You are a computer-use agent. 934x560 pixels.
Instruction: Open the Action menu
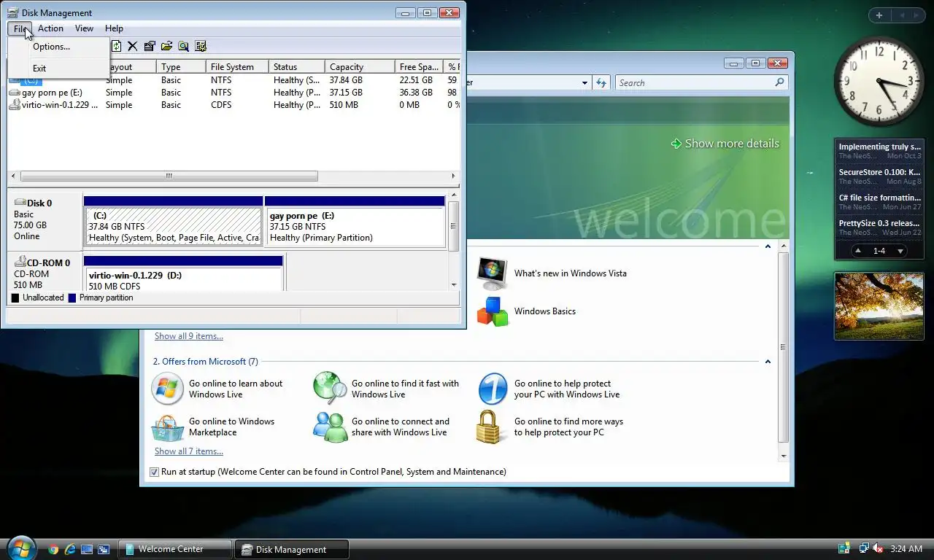point(50,28)
